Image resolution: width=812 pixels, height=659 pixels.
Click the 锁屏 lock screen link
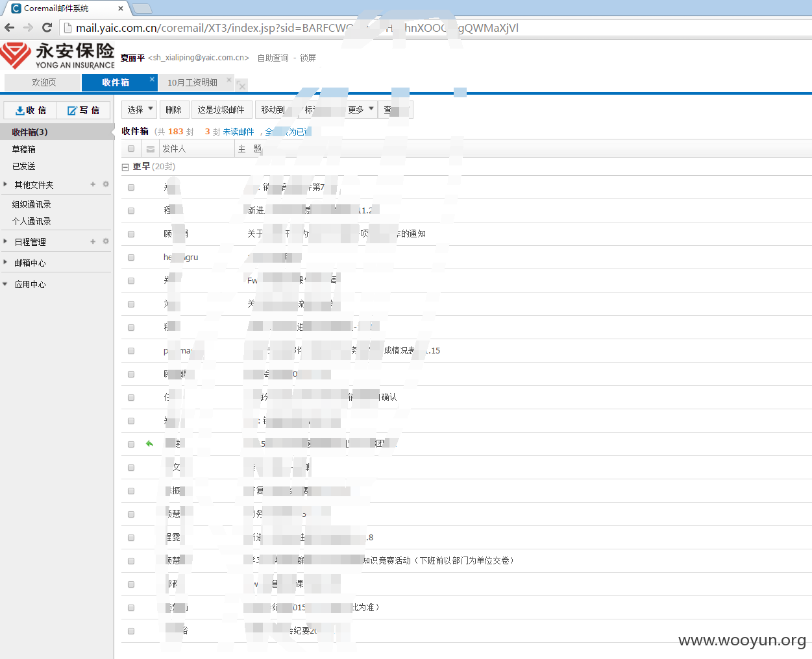308,58
